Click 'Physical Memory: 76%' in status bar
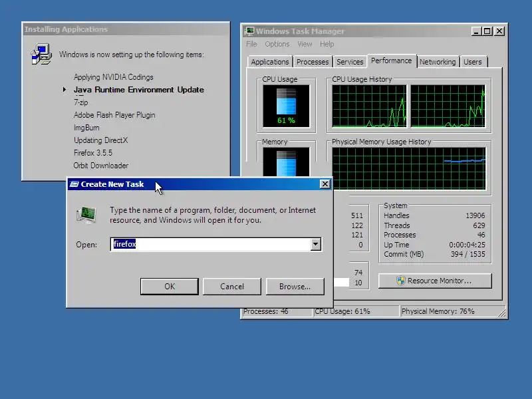The image size is (532, 399). [438, 311]
